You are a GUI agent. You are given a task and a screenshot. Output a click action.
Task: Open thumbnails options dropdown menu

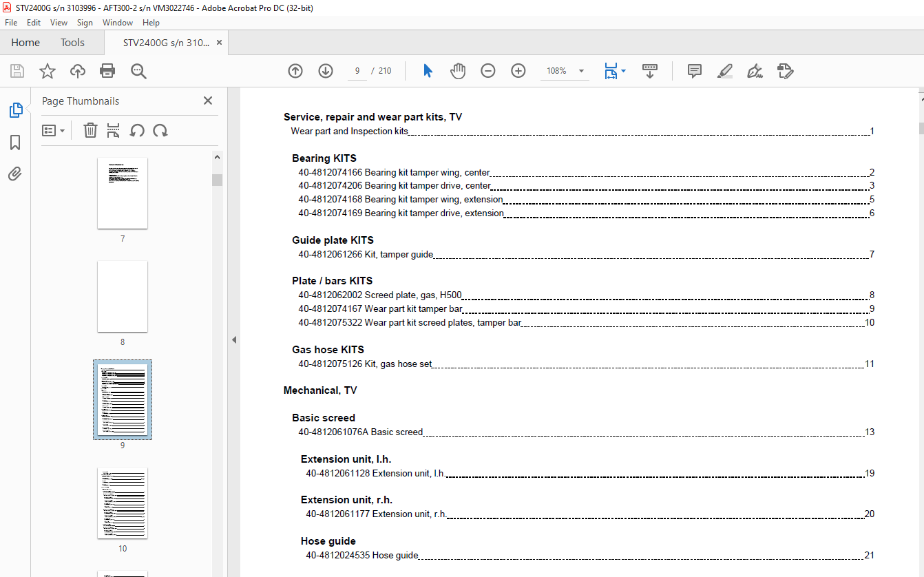(x=54, y=130)
